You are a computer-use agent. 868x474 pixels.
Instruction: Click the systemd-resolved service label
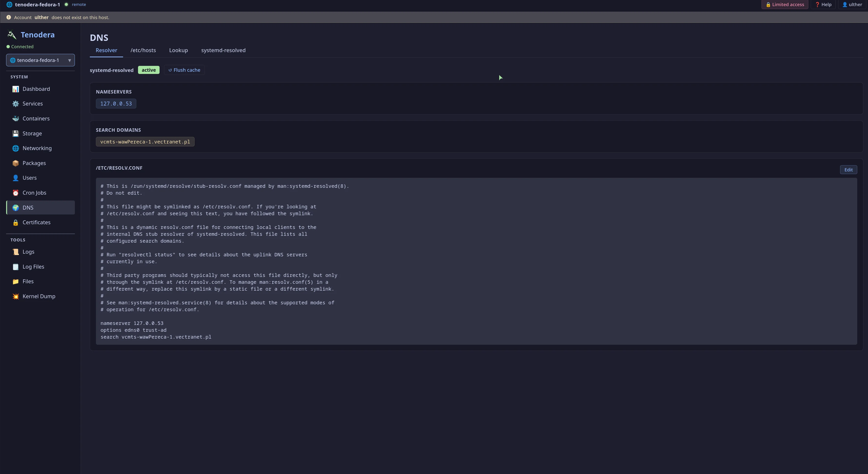112,71
